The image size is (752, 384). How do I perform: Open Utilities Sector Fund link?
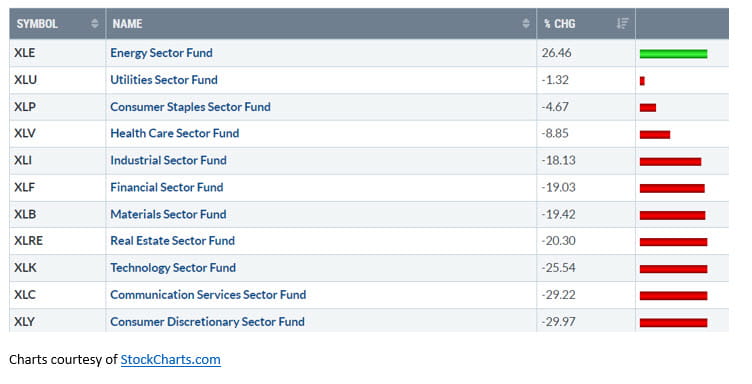tap(164, 80)
